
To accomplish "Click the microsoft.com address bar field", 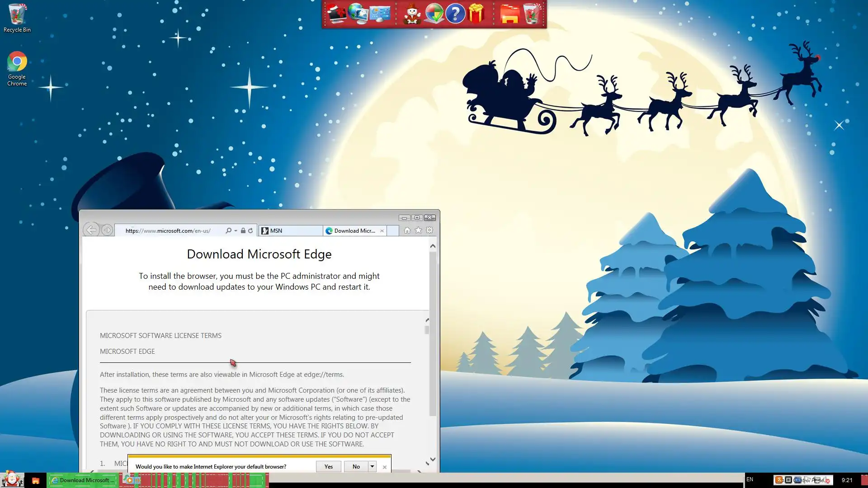I will click(172, 230).
